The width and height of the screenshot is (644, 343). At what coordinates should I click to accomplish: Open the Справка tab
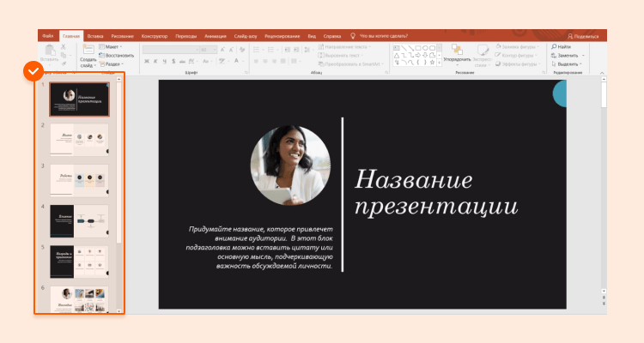[331, 36]
